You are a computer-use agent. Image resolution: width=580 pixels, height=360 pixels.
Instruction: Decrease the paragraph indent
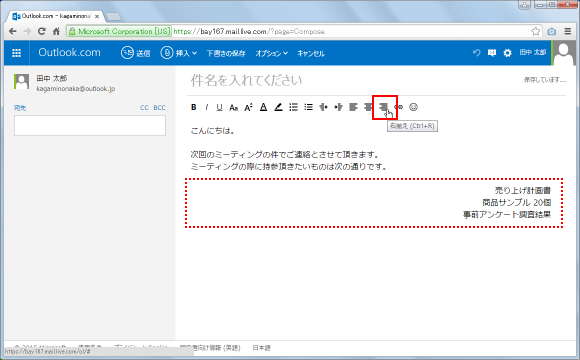pos(323,107)
